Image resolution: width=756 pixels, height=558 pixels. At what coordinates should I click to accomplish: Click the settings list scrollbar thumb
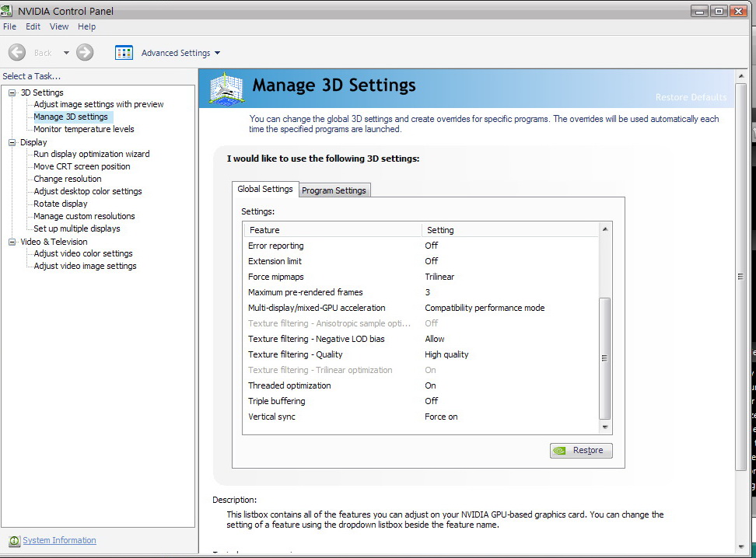pyautogui.click(x=604, y=358)
